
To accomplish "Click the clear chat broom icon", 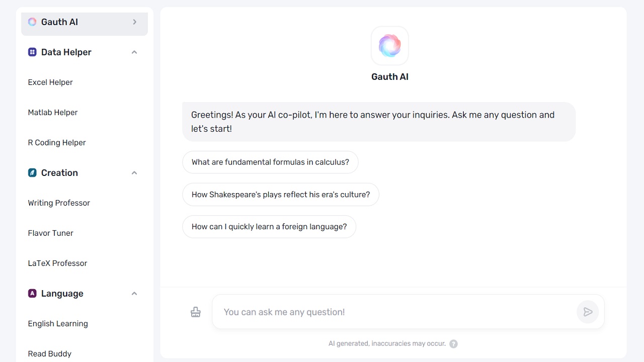I will coord(196,312).
